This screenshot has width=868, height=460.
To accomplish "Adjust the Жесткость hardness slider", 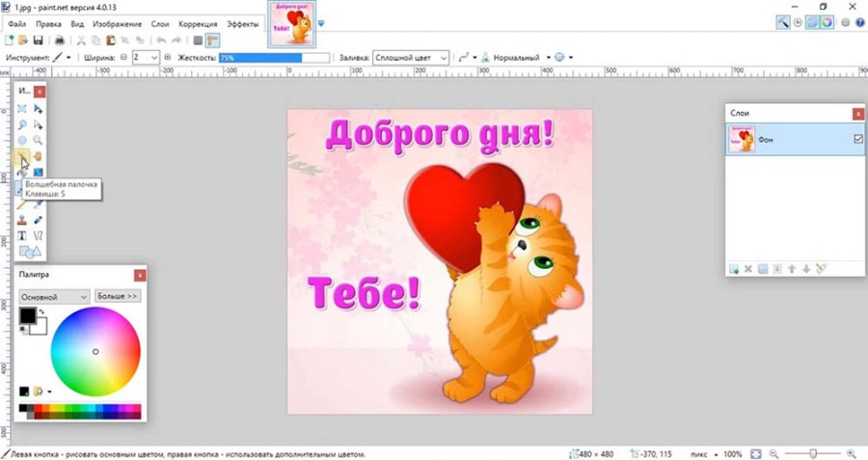I will 275,58.
